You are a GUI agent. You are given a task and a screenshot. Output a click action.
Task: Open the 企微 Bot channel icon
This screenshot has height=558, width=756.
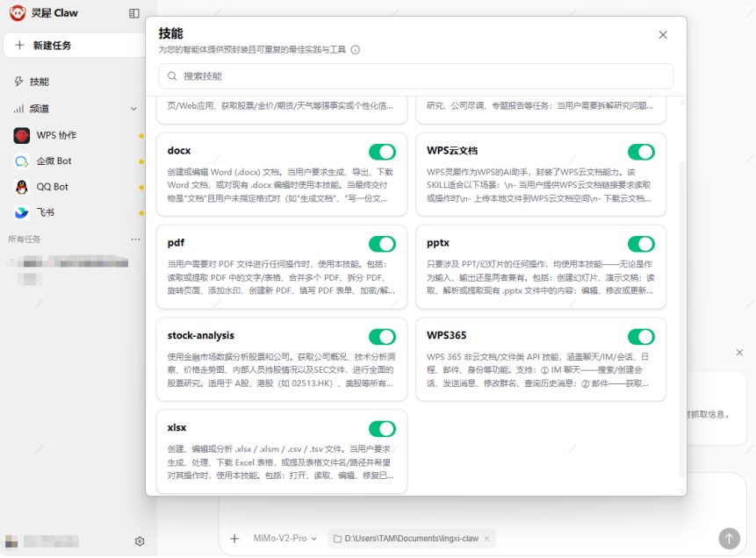click(x=22, y=161)
